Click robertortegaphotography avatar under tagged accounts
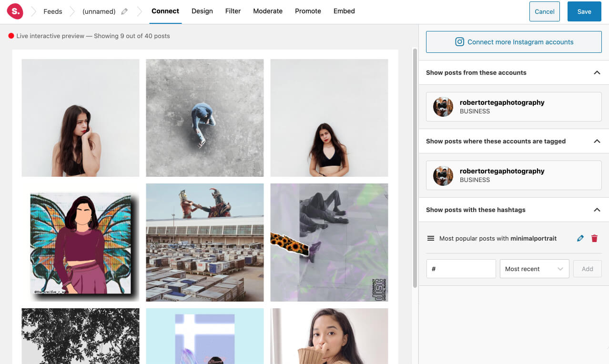Viewport: 609px width, 364px height. point(443,175)
